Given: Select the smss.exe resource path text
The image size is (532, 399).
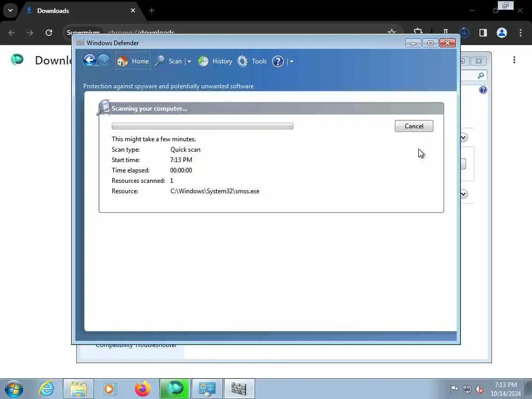Looking at the screenshot, I should pos(215,191).
